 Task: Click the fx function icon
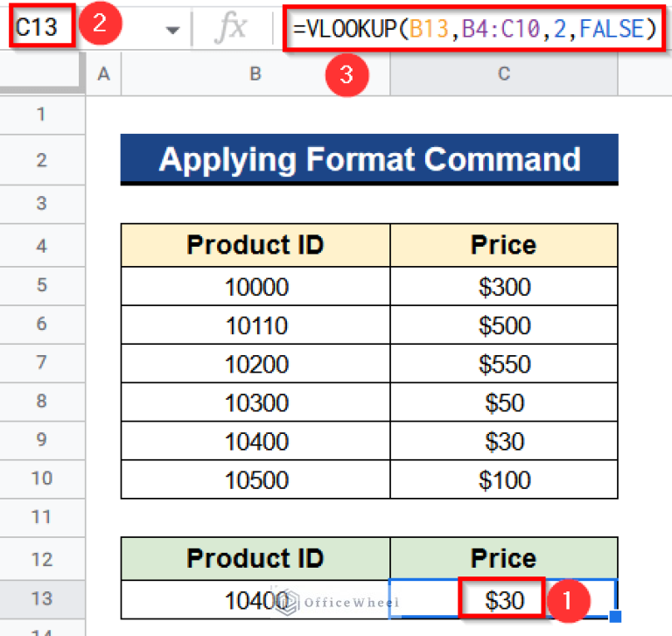231,29
